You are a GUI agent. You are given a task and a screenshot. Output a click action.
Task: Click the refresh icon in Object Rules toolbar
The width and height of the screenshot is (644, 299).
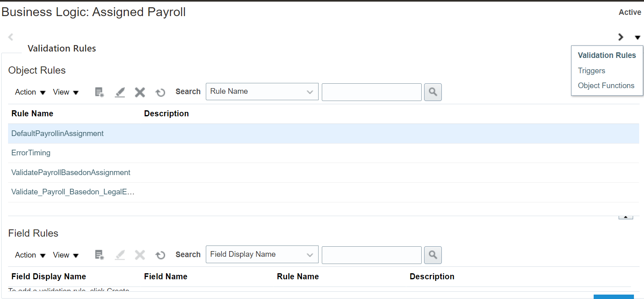pos(160,93)
